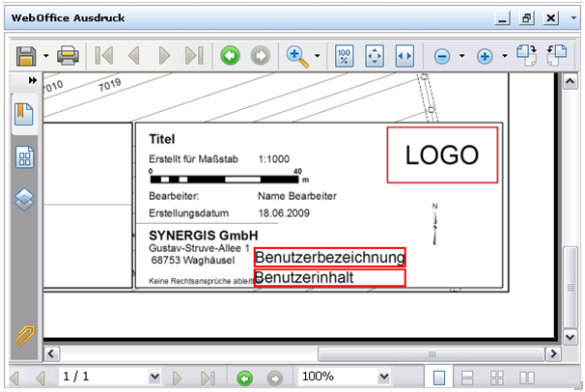Screen dimensions: 585x392
Task: Open the page number dropdown
Action: 154,377
